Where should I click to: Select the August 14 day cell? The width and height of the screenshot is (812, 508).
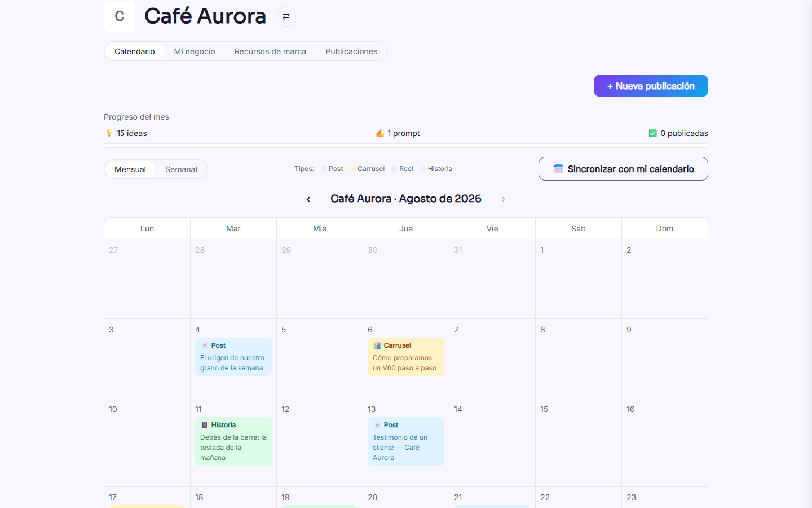492,442
